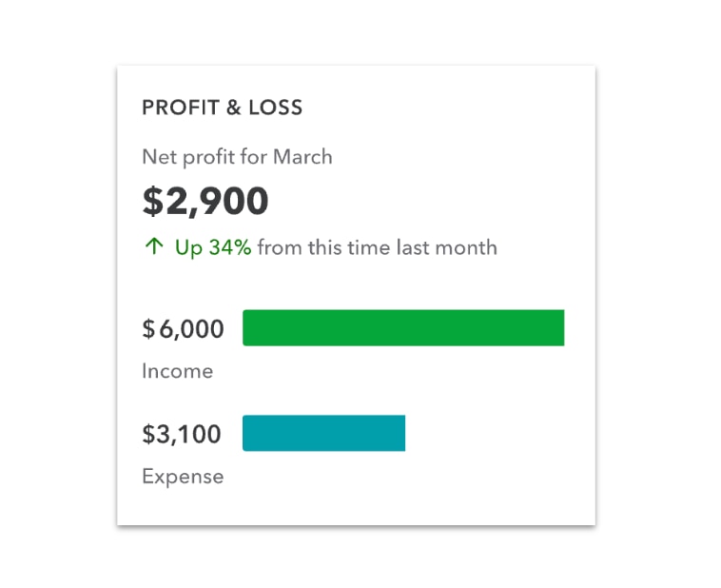Select the word LOSS in the heading
The height and width of the screenshot is (588, 721).
pyautogui.click(x=276, y=108)
